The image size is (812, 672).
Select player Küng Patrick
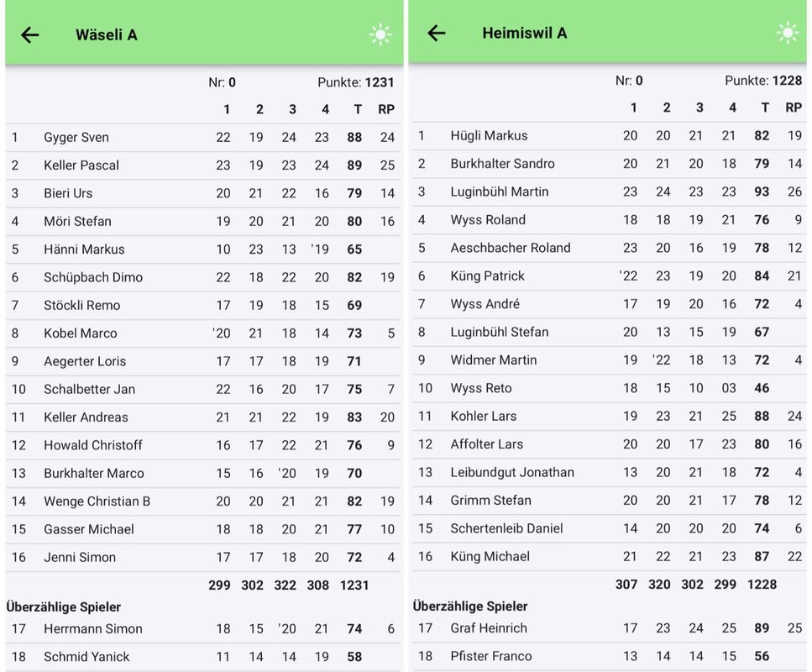(487, 276)
